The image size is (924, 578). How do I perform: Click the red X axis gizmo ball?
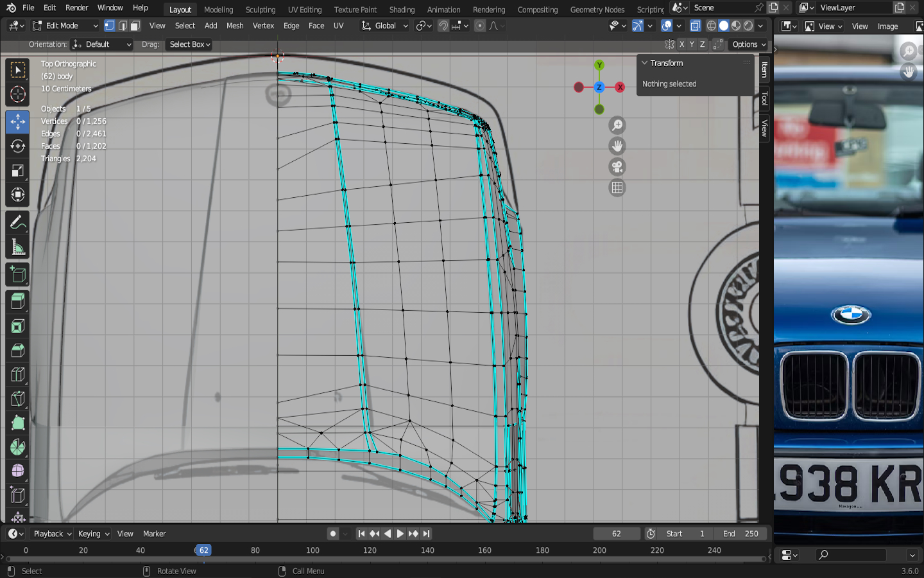[620, 87]
